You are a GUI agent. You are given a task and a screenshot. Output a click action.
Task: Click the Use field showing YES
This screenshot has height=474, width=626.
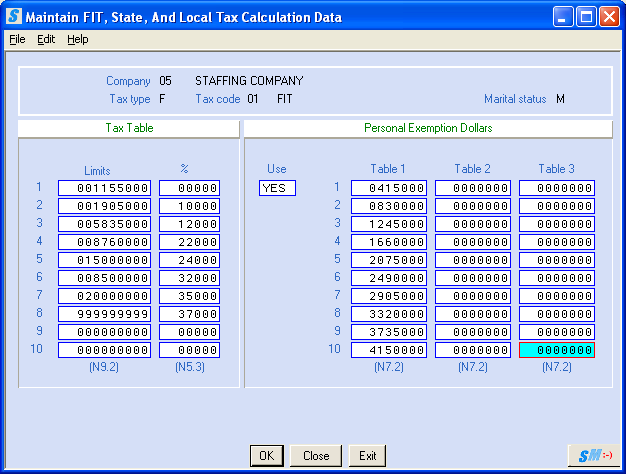coord(277,188)
